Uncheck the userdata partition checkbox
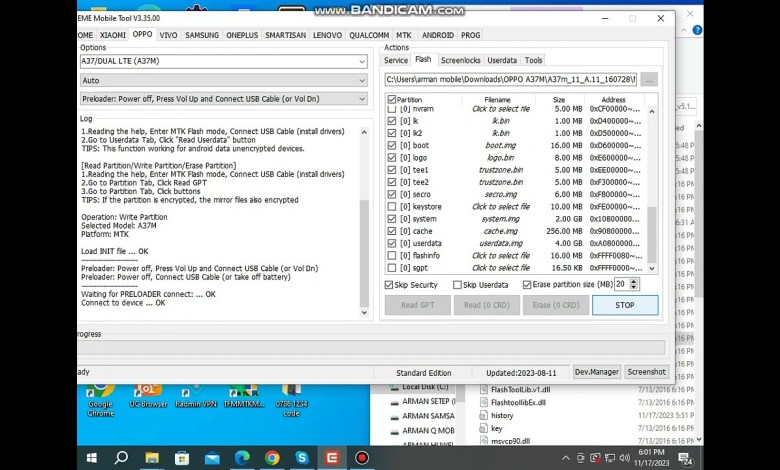780x470 pixels. click(x=392, y=243)
